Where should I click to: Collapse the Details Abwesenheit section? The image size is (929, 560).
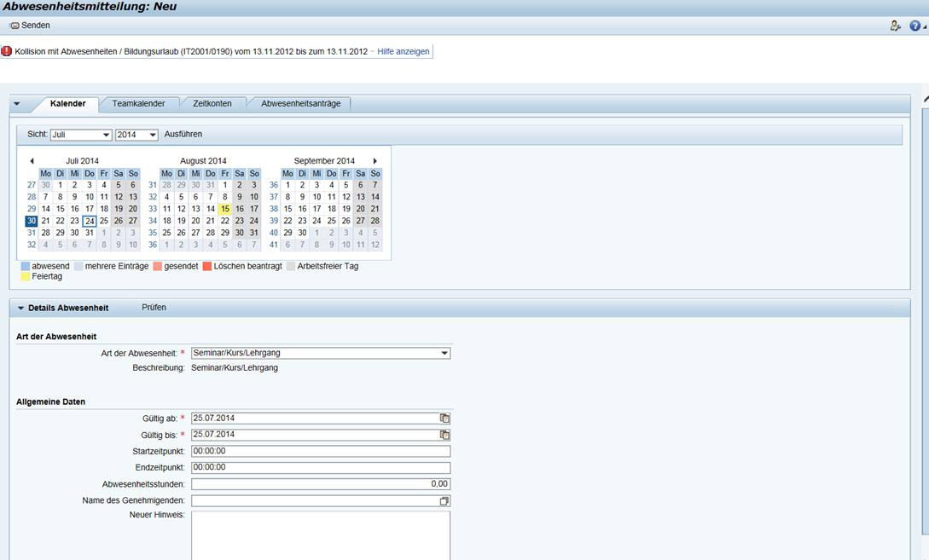point(21,309)
